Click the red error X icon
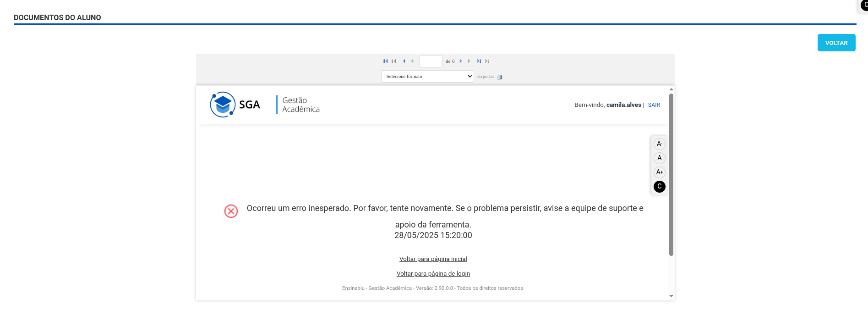This screenshot has height=316, width=868. 231,211
